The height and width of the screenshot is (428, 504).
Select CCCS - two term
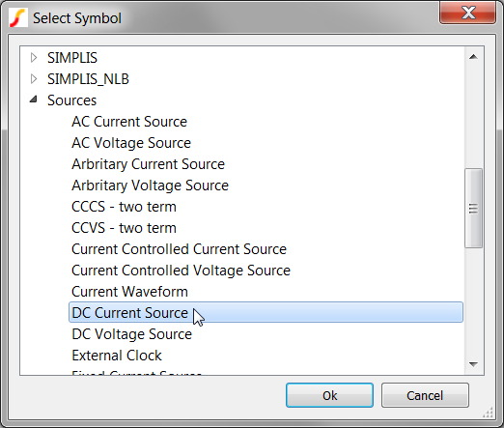click(124, 207)
